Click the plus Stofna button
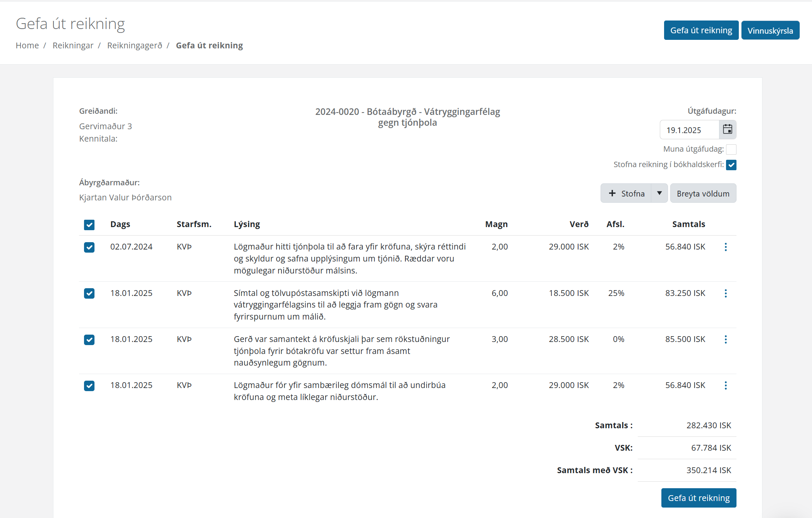This screenshot has width=812, height=518. pyautogui.click(x=626, y=193)
